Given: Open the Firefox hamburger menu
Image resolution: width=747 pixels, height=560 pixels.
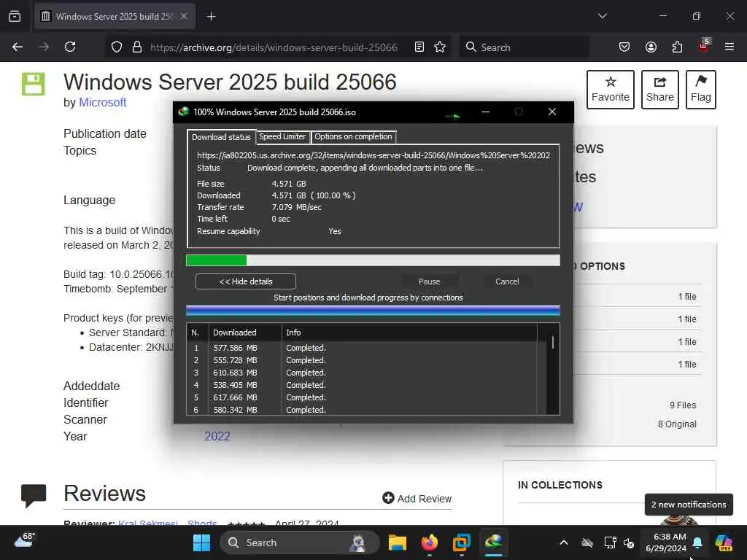Looking at the screenshot, I should click(x=729, y=47).
